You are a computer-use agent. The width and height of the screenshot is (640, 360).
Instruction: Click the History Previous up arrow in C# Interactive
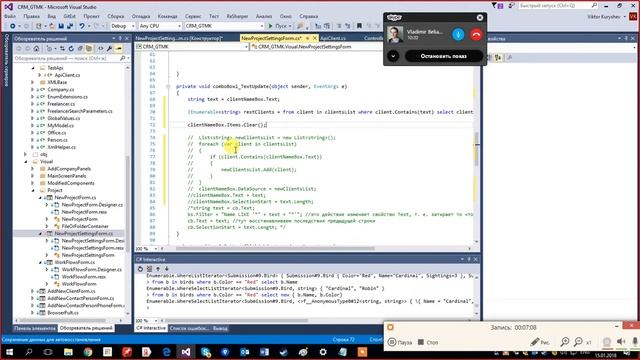(158, 269)
